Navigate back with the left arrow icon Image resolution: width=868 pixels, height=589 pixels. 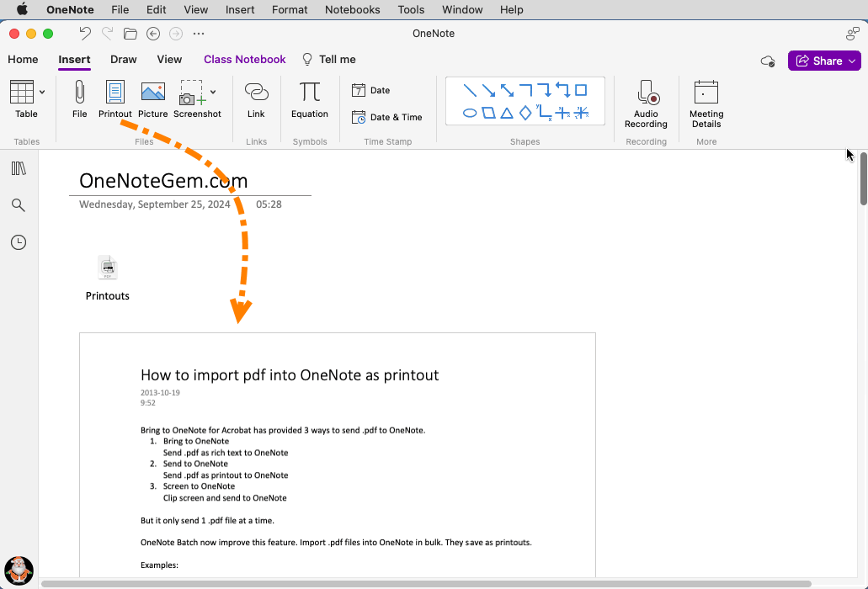pyautogui.click(x=153, y=34)
